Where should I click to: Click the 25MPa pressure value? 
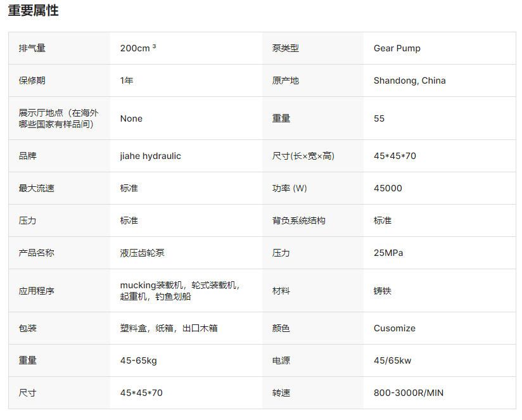click(x=388, y=253)
